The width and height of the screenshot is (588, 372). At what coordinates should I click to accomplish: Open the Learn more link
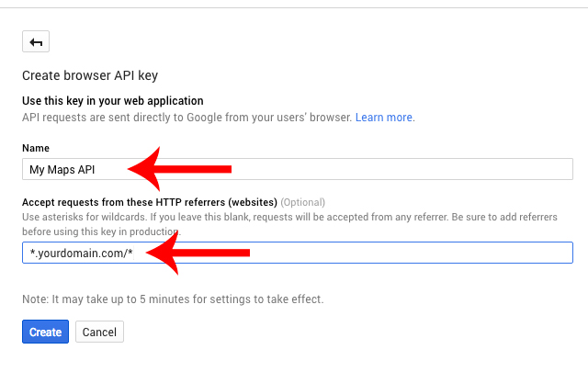tap(384, 118)
